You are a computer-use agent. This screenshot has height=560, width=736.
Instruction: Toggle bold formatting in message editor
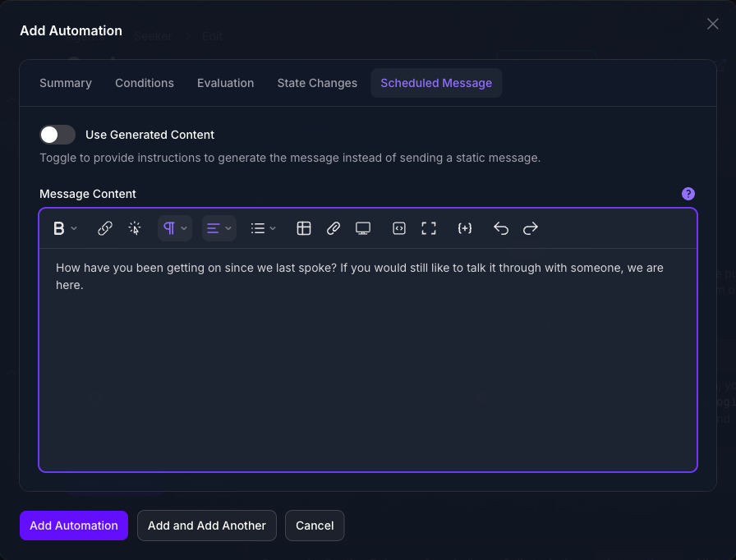tap(58, 228)
